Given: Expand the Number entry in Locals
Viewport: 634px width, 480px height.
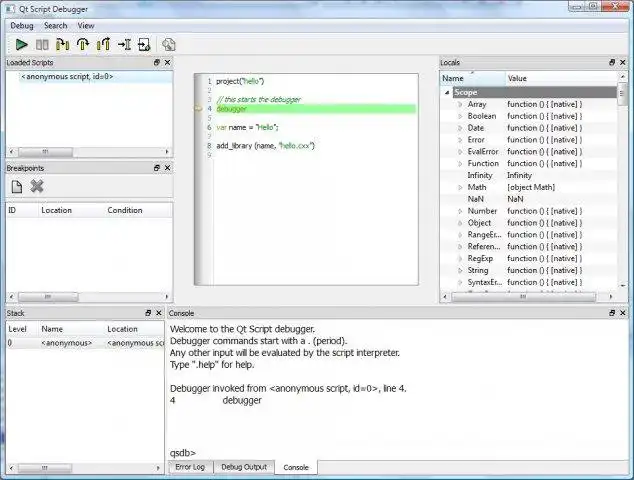Looking at the screenshot, I should click(x=460, y=211).
